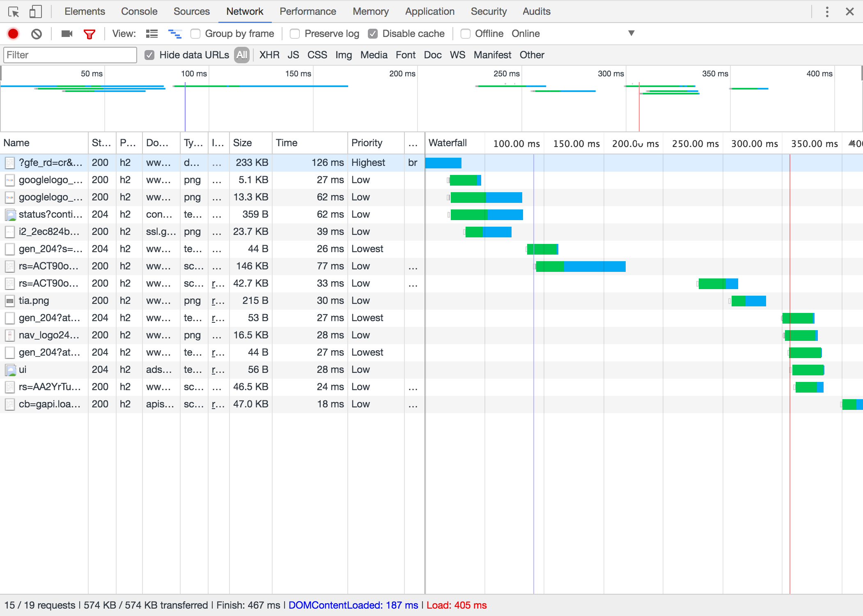Screen dimensions: 863x616
Task: Click the nav_logo24 file icon
Action: 10,336
